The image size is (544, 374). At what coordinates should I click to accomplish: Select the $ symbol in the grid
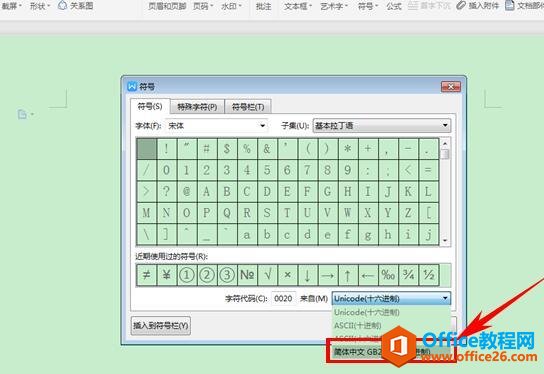coord(227,149)
